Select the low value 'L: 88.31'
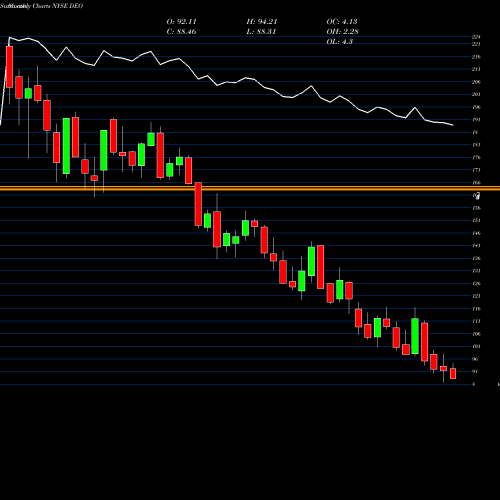This screenshot has width=500, height=500. (261, 32)
